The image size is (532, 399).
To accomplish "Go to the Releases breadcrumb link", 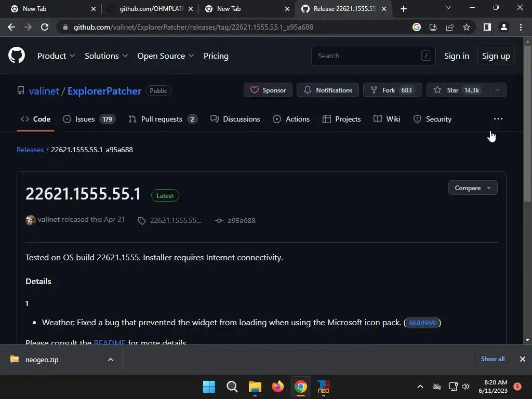I will coord(30,150).
